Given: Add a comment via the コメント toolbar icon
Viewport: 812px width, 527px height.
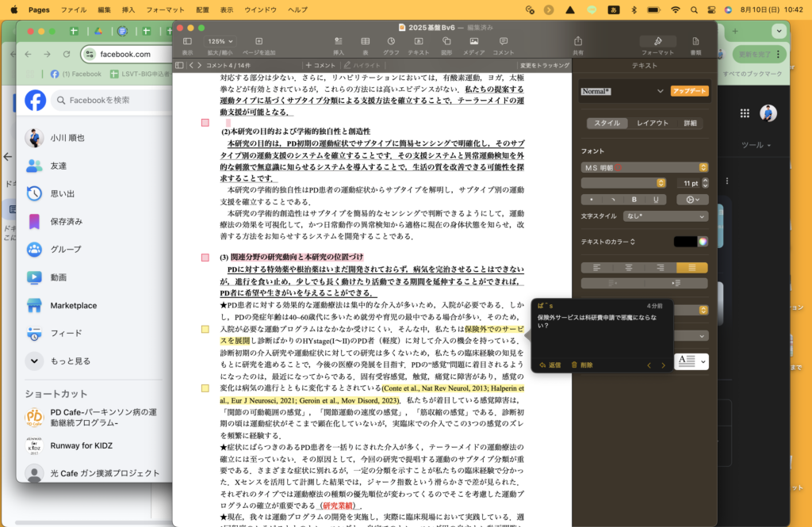Looking at the screenshot, I should [x=504, y=41].
